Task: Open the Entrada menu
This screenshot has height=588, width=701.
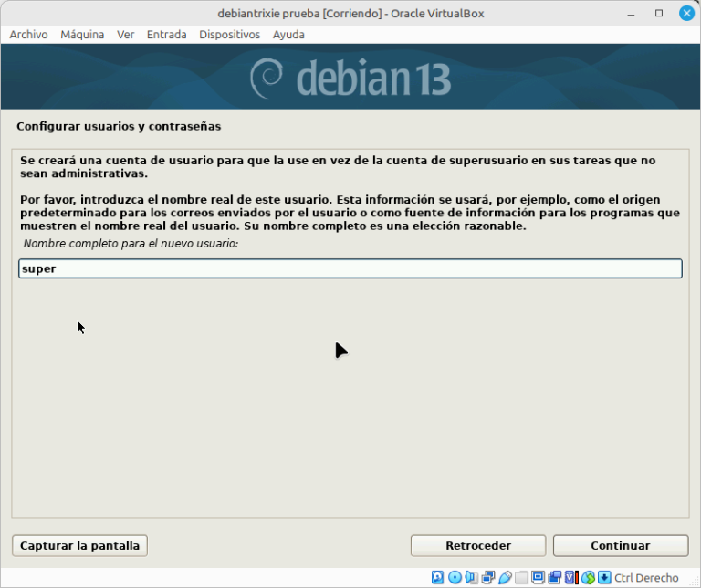Action: [166, 35]
